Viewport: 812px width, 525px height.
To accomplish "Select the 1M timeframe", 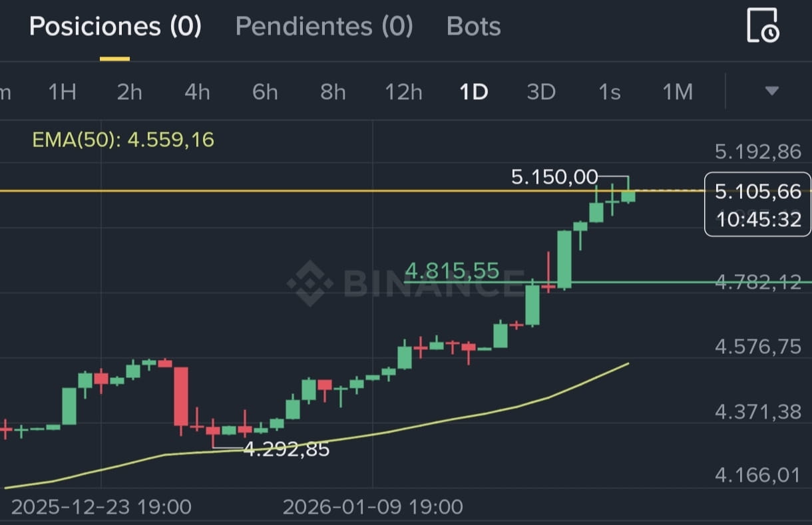I will click(x=678, y=92).
